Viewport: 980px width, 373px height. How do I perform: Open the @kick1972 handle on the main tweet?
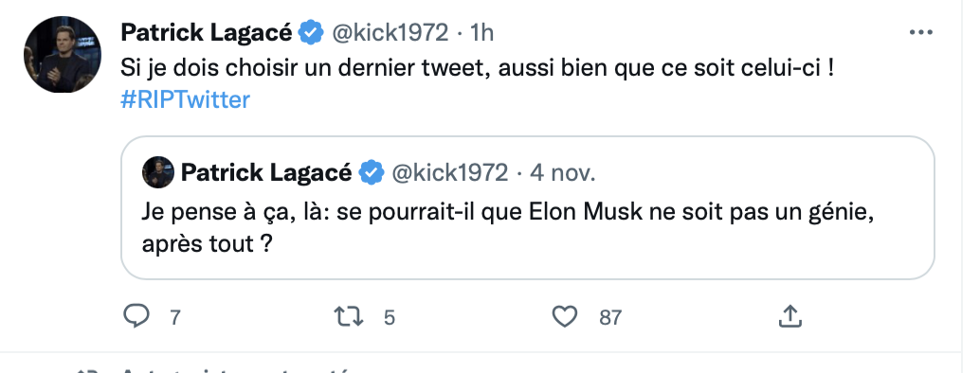(390, 32)
